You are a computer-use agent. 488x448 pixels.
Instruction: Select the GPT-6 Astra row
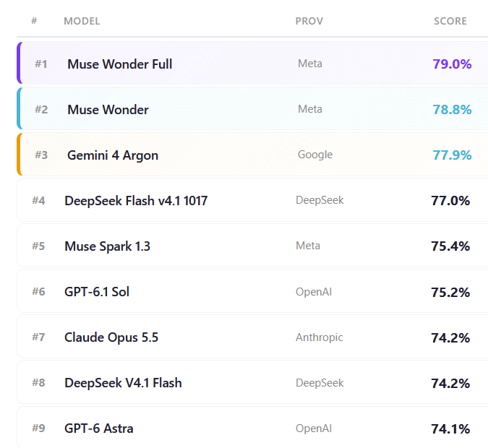[x=252, y=428]
